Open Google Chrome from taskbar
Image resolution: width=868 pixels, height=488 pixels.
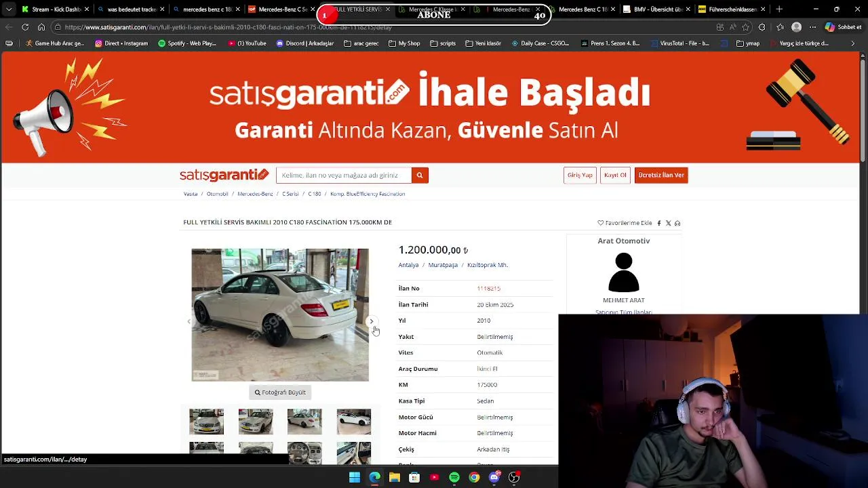pyautogui.click(x=474, y=477)
